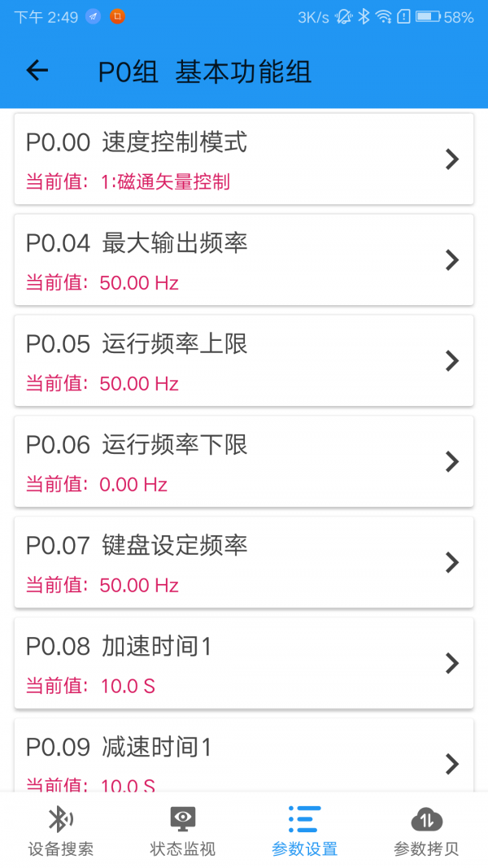Tap the 参数设置 list icon
Image resolution: width=488 pixels, height=868 pixels.
tap(304, 818)
